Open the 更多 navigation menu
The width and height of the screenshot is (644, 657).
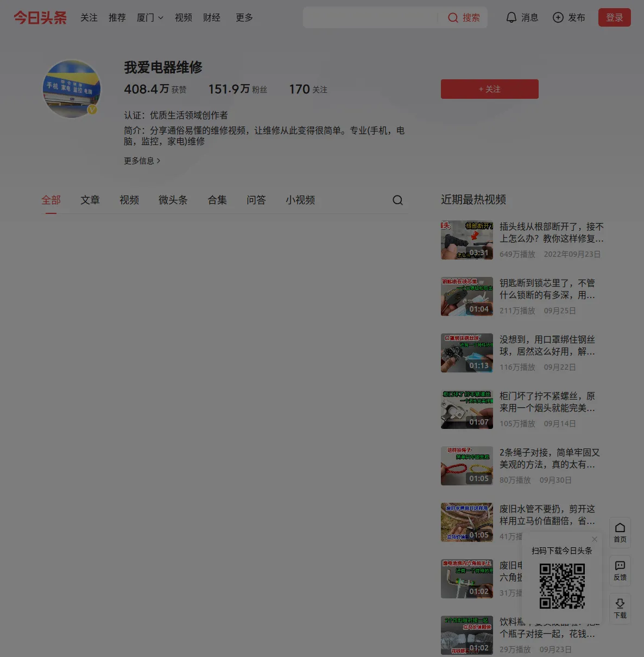pos(244,18)
